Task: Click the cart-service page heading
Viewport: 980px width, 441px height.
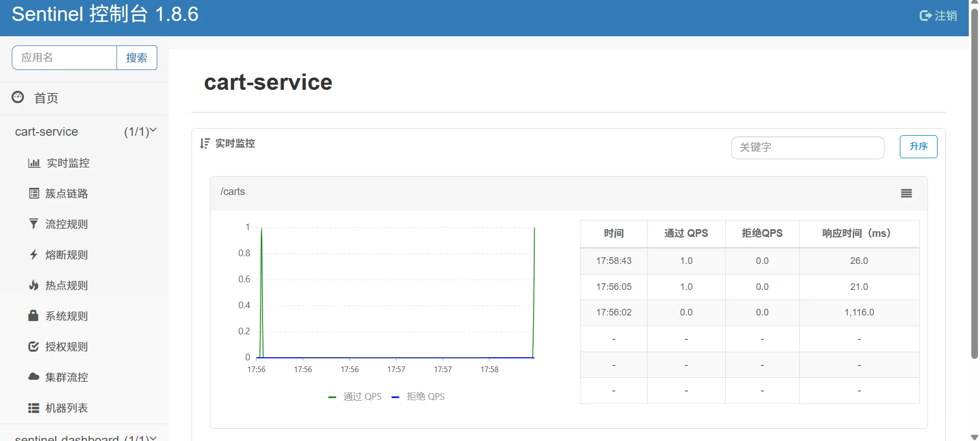Action: 268,82
